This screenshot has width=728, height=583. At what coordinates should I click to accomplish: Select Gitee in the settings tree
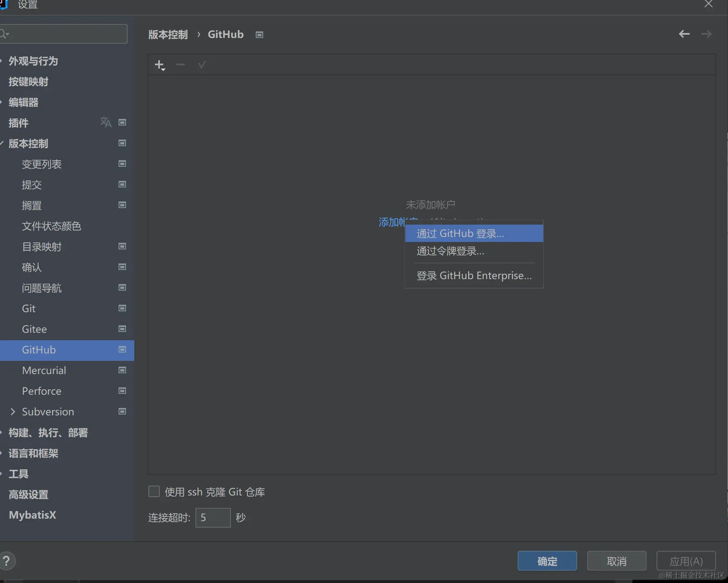[x=34, y=329]
